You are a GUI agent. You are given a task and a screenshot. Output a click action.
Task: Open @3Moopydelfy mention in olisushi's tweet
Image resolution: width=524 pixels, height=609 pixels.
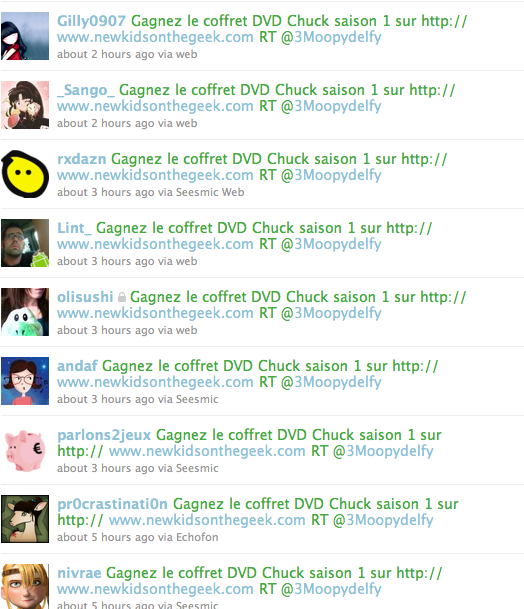(331, 314)
